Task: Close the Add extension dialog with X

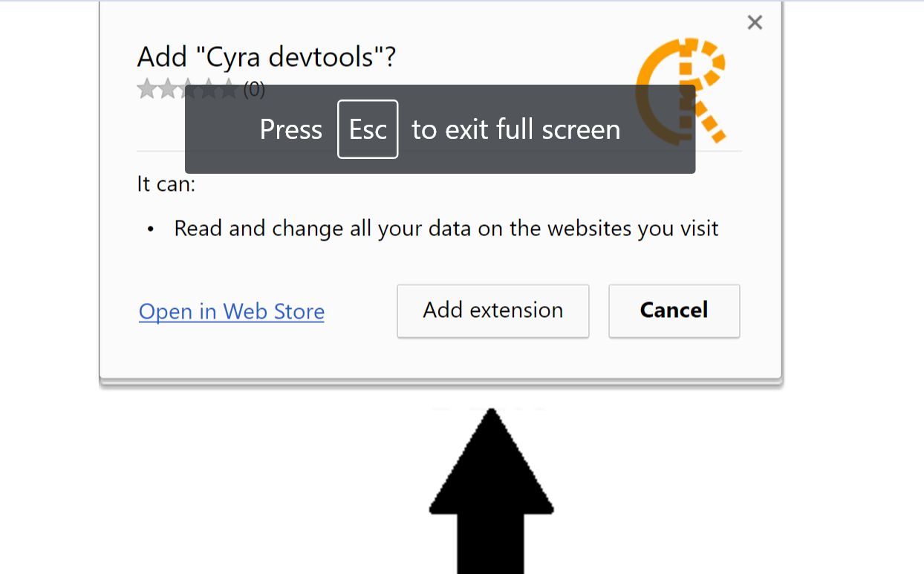Action: click(x=755, y=23)
